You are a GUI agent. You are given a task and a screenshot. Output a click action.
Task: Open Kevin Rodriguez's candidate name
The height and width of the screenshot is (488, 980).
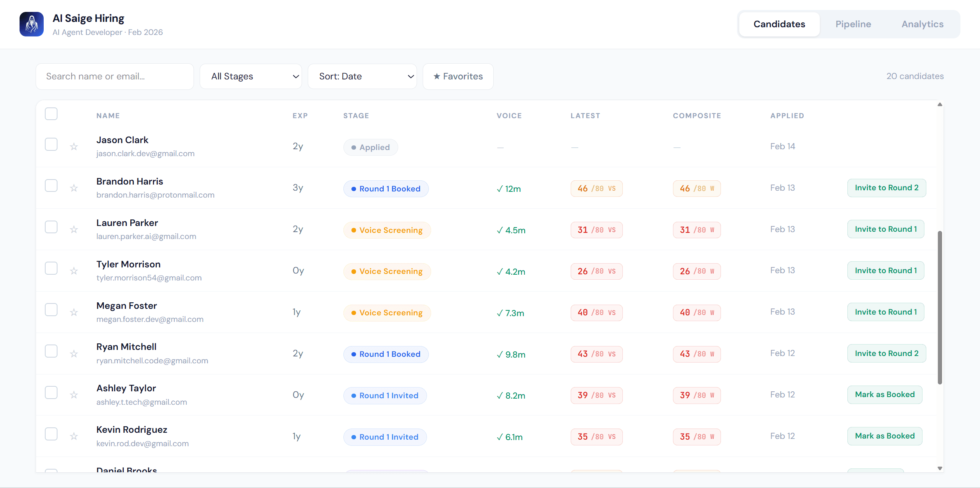tap(132, 430)
